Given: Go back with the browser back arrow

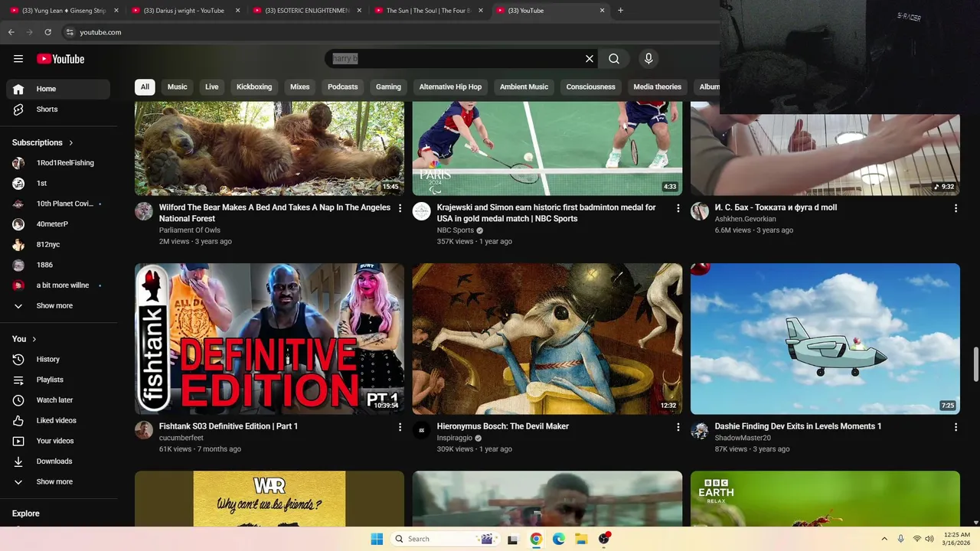Looking at the screenshot, I should (11, 32).
